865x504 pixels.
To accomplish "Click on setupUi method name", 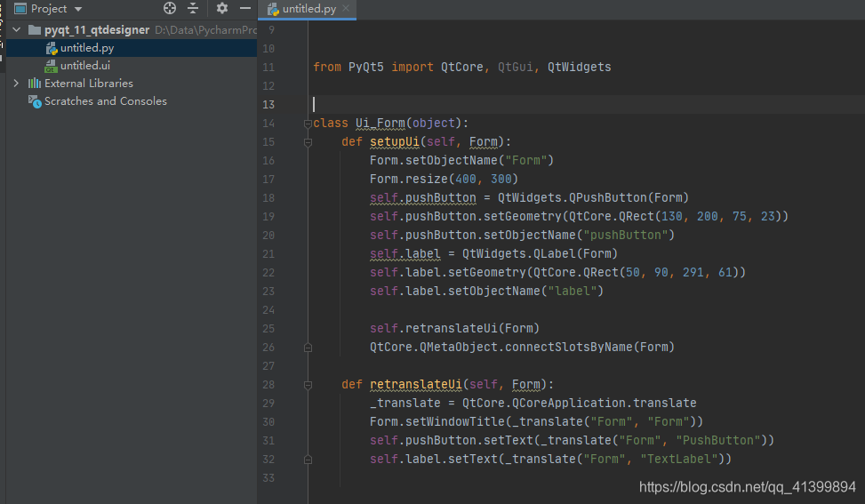I will point(395,141).
